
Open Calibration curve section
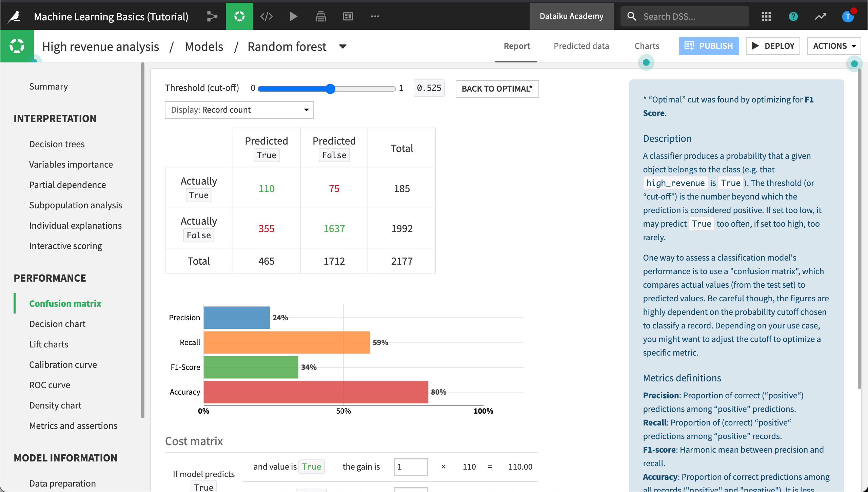tap(63, 365)
